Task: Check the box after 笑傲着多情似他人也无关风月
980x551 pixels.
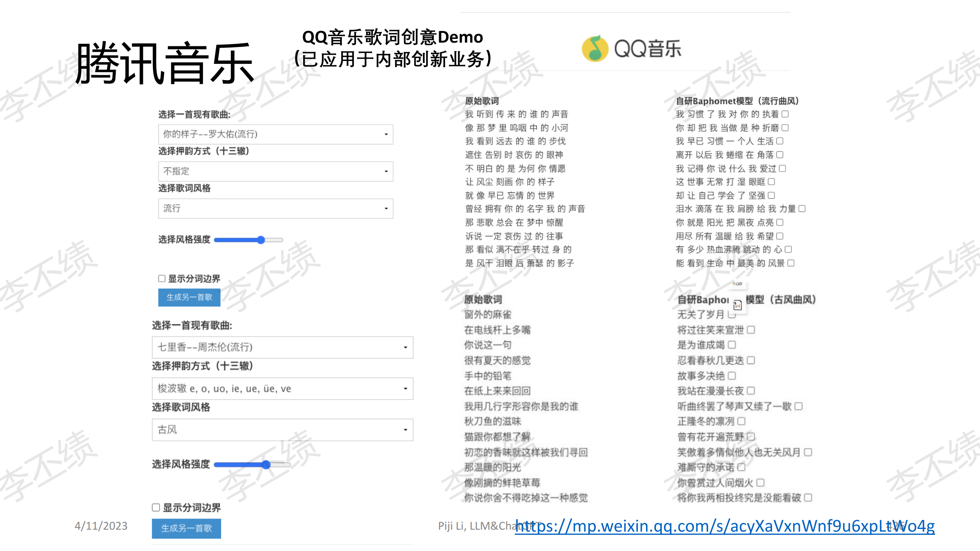Action: pos(808,452)
